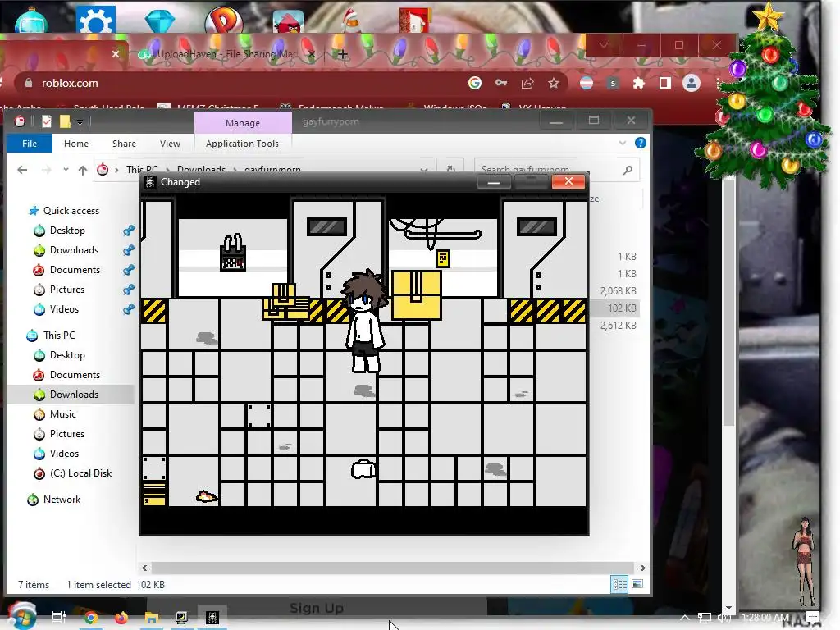Open the Share ribbon tab

(125, 144)
